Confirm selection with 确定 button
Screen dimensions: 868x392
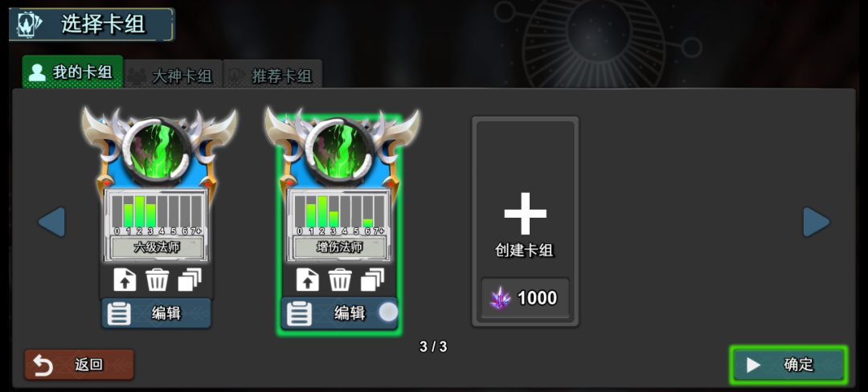788,365
